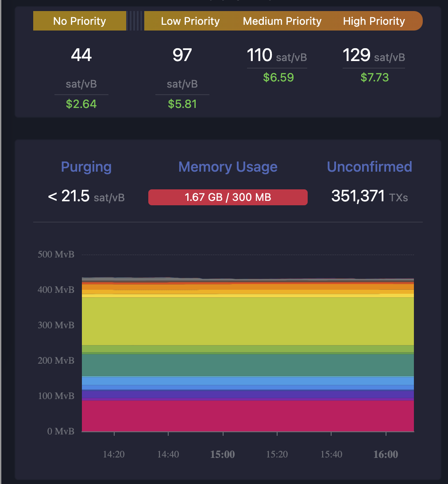Select the Medium Priority fee segment
This screenshot has width=448, height=484.
coord(282,21)
